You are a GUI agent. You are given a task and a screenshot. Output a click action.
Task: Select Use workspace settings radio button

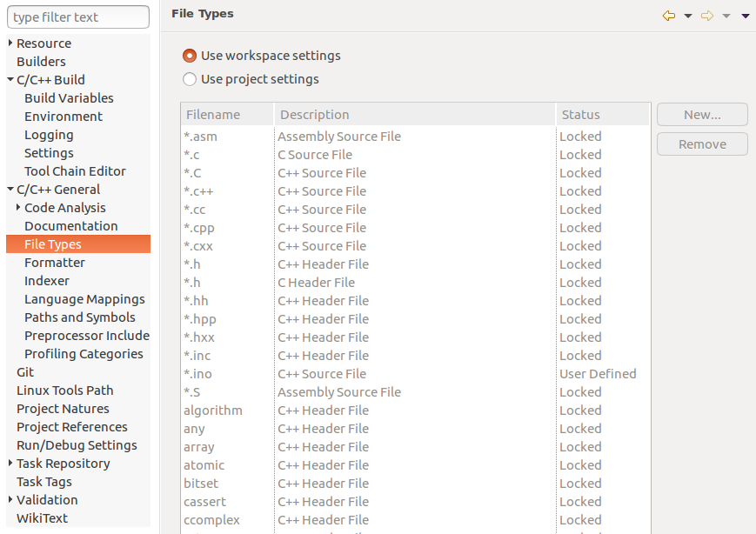point(190,56)
